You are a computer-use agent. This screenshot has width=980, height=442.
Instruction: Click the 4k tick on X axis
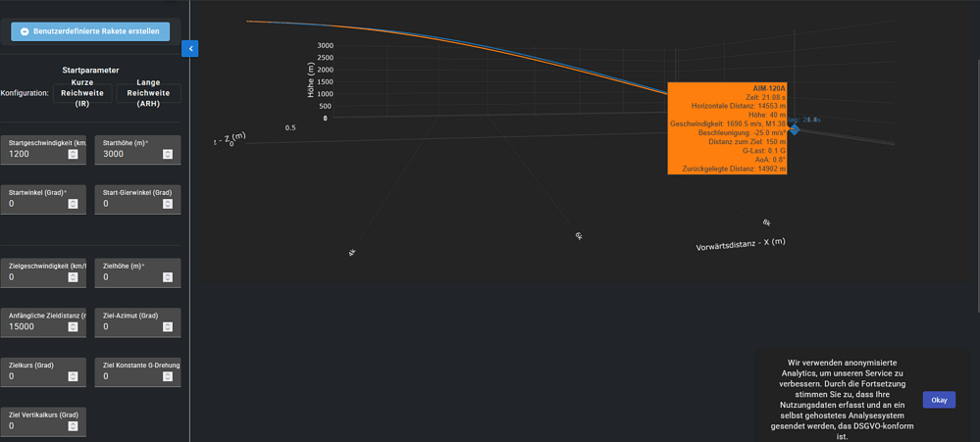[x=352, y=252]
